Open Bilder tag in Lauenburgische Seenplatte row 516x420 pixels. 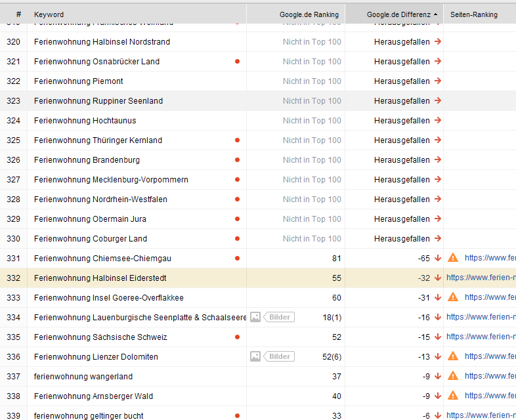[x=280, y=317]
